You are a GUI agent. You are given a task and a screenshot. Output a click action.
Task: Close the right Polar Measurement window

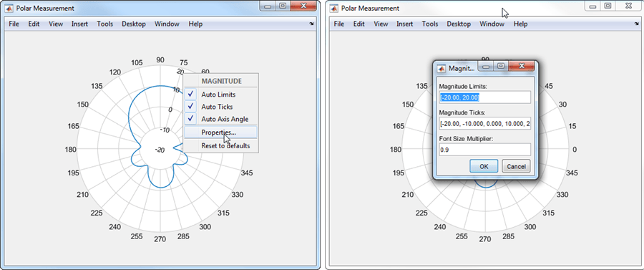[628, 6]
